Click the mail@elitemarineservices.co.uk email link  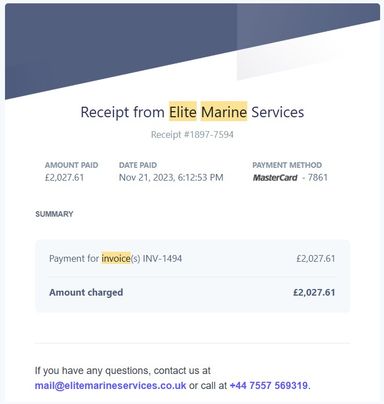click(x=110, y=386)
